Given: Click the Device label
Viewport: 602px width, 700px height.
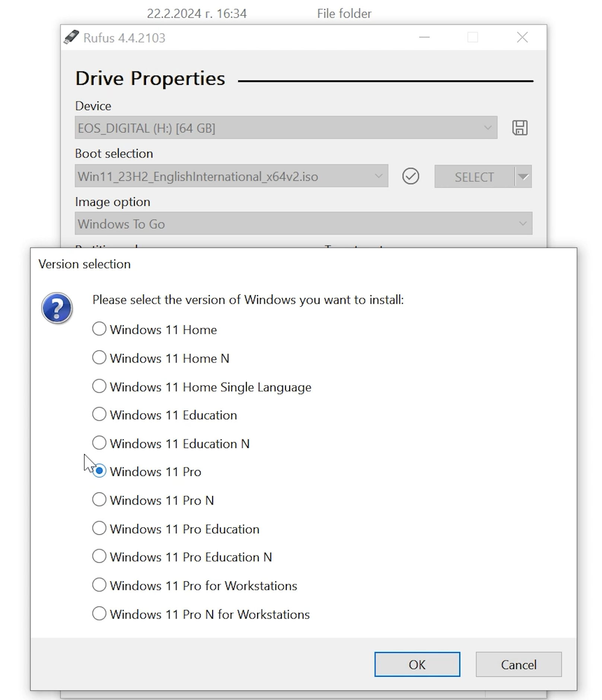Looking at the screenshot, I should [93, 106].
